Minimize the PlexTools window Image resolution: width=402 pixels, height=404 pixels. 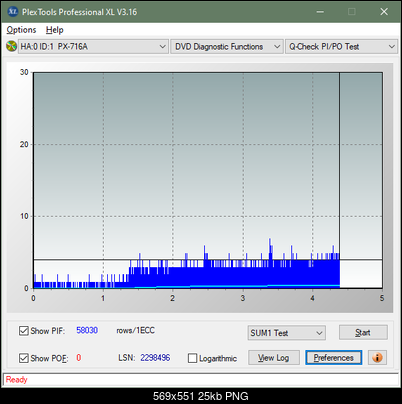tap(320, 12)
